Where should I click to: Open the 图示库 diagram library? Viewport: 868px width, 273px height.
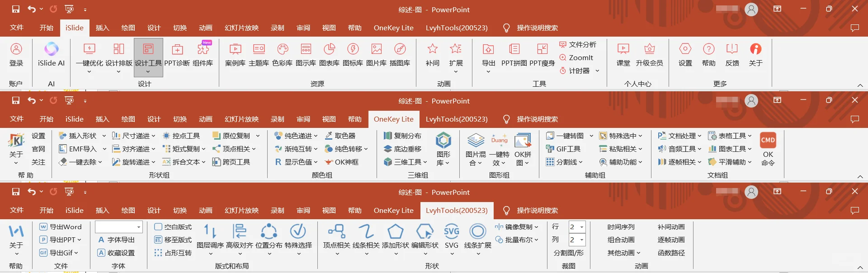306,55
